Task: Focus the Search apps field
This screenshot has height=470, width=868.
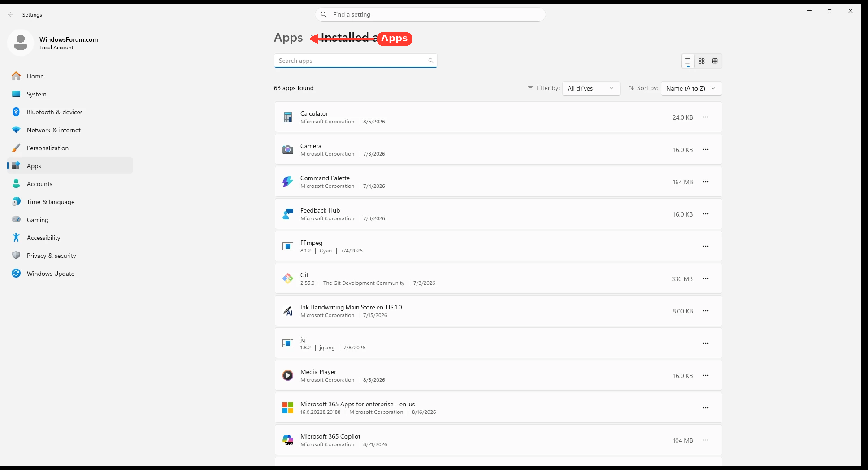Action: pos(356,61)
